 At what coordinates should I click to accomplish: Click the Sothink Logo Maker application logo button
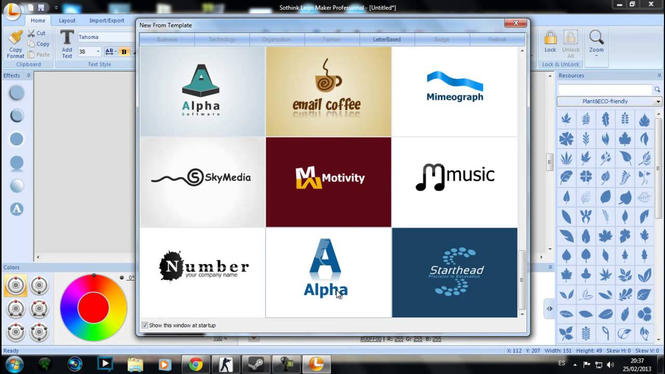coord(12,11)
